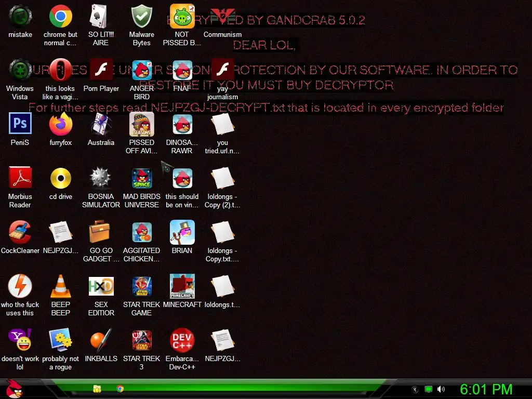Open the Yahoo 'doesn't work lol' icon
532x399 pixels.
(x=20, y=340)
